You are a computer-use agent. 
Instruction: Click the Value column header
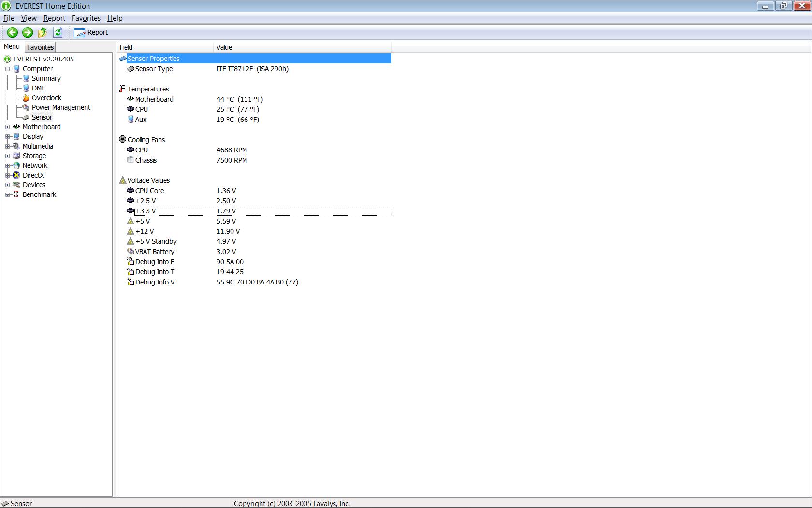click(302, 47)
